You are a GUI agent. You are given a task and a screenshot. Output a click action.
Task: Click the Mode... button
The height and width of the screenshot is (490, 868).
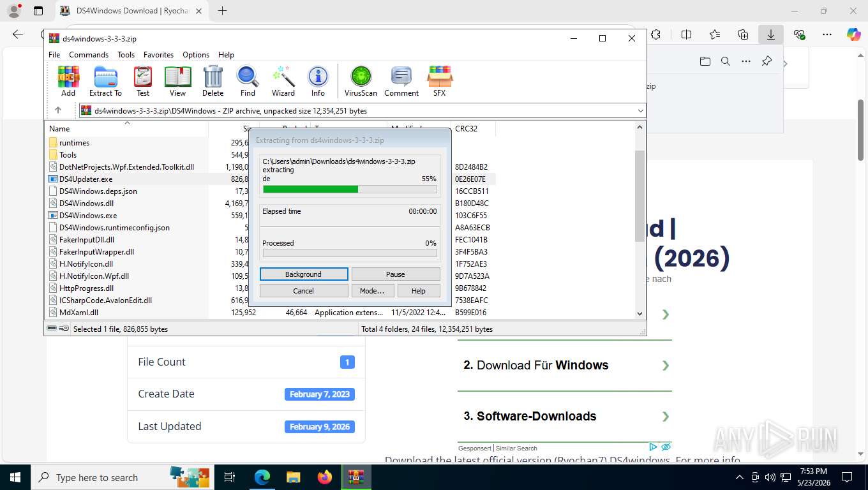pyautogui.click(x=372, y=291)
